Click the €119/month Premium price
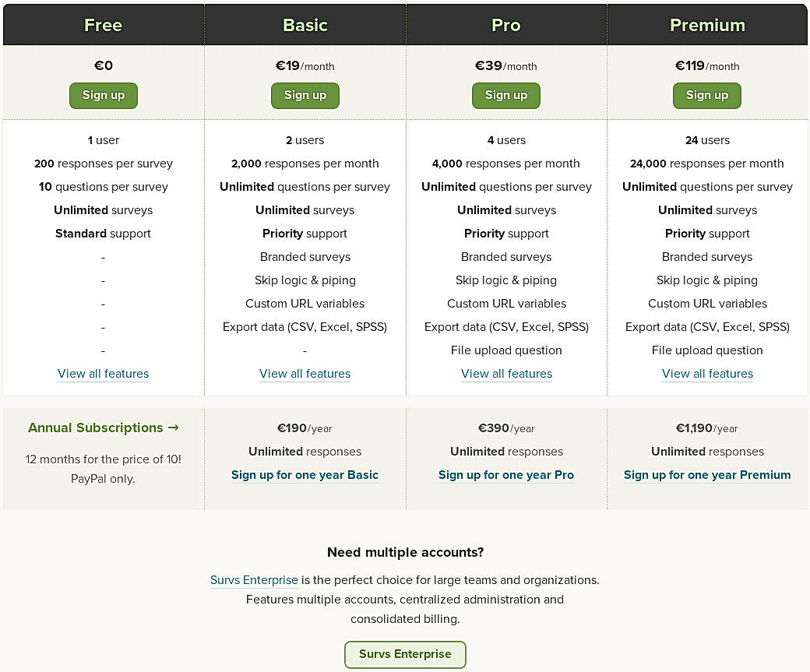The image size is (810, 672). (x=707, y=66)
